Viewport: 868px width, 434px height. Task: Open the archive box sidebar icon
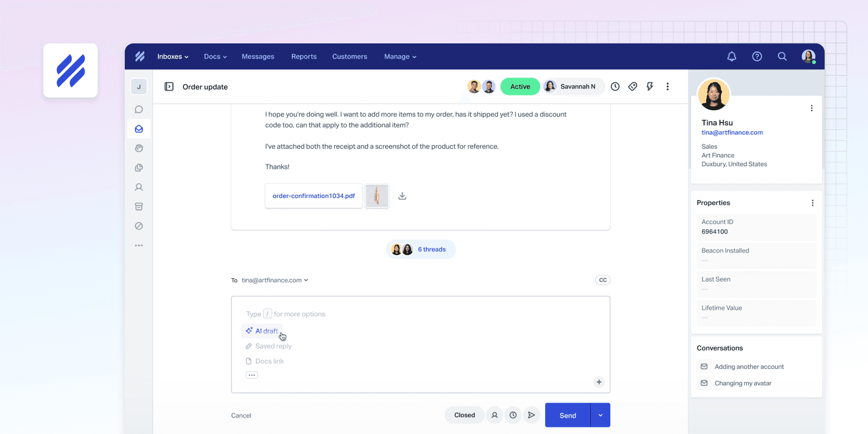click(139, 207)
